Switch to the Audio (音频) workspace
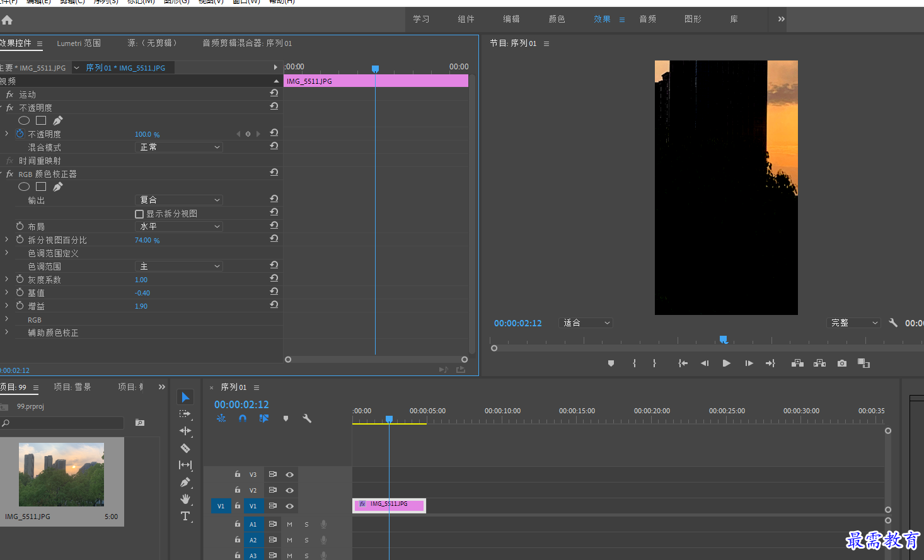Screen dimensions: 924x560 pos(648,19)
